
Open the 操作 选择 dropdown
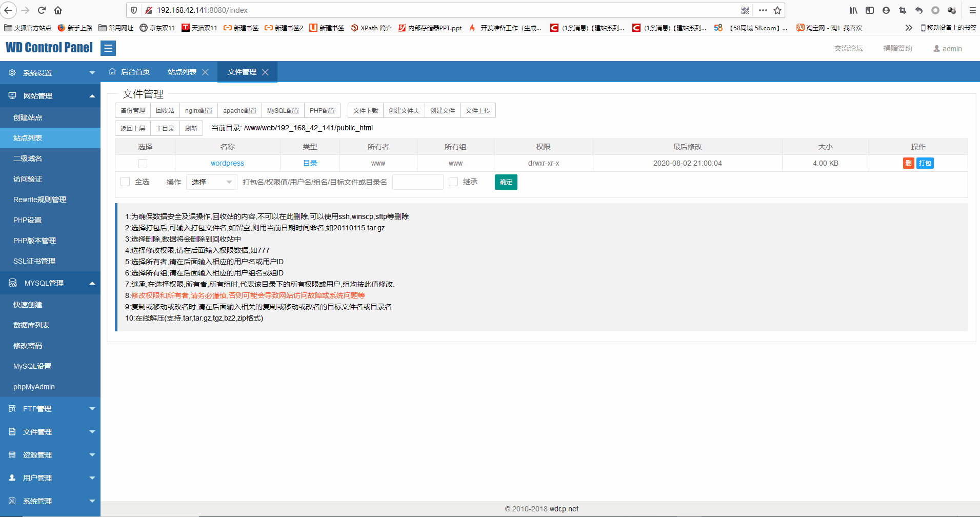(x=212, y=182)
